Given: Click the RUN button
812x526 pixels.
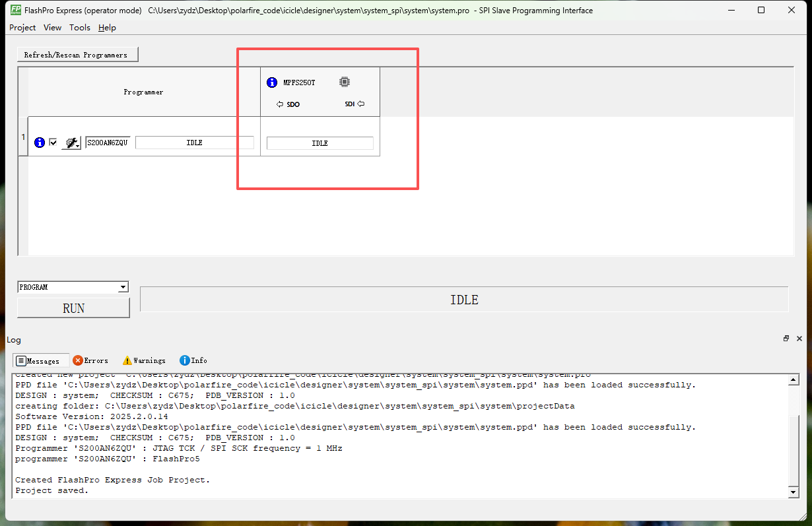Looking at the screenshot, I should click(x=73, y=308).
